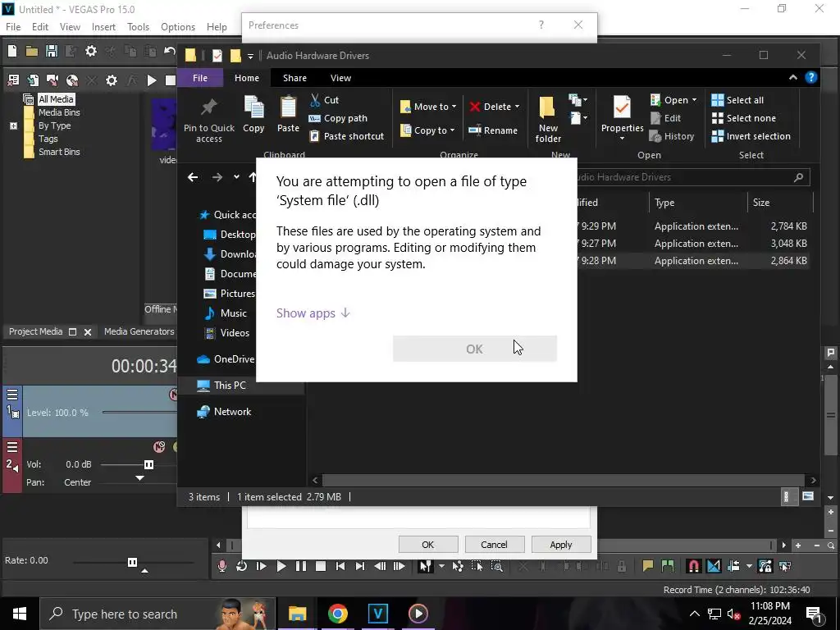Image resolution: width=840 pixels, height=630 pixels.
Task: Click the Record microphone icon in transport bar
Action: [221, 566]
